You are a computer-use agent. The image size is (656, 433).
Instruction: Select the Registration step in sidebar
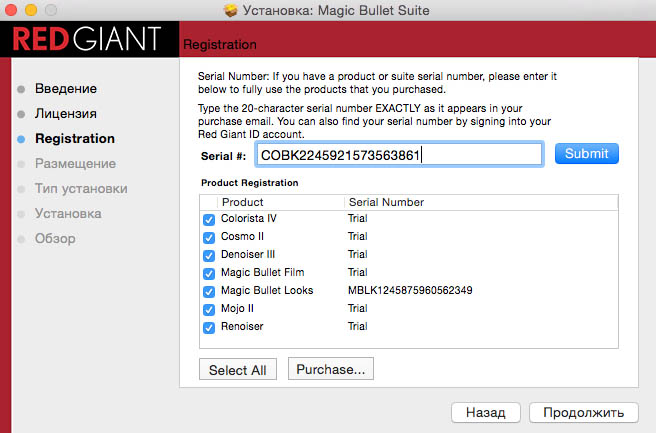point(75,138)
